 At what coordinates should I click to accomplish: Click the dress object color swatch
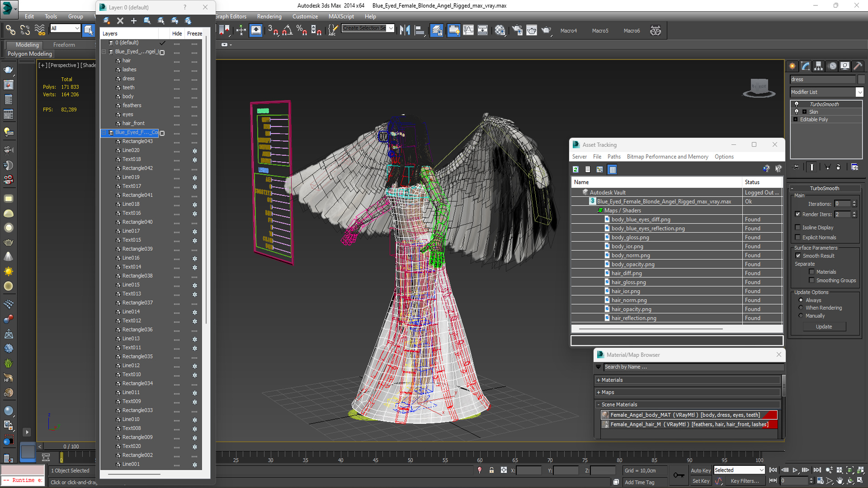(x=861, y=80)
